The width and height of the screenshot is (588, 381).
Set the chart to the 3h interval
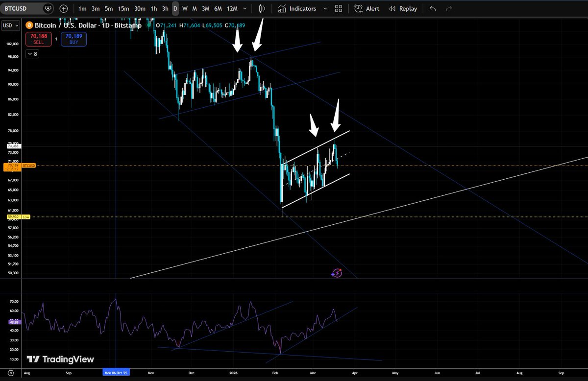[x=166, y=9]
